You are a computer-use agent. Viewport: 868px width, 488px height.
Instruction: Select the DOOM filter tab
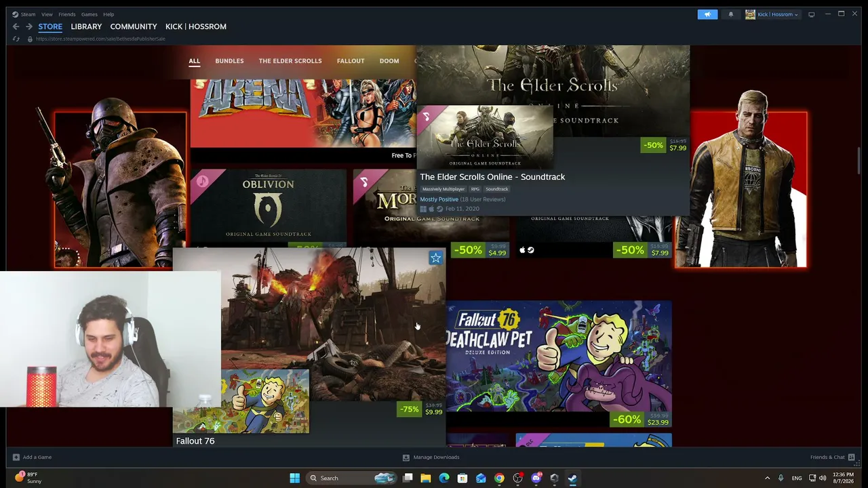[x=389, y=61]
